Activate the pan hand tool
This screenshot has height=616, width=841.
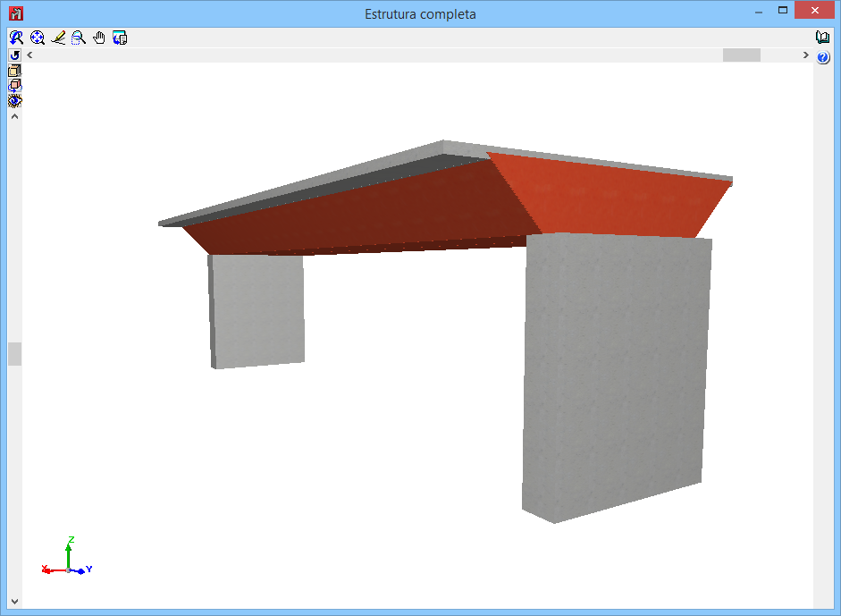99,38
